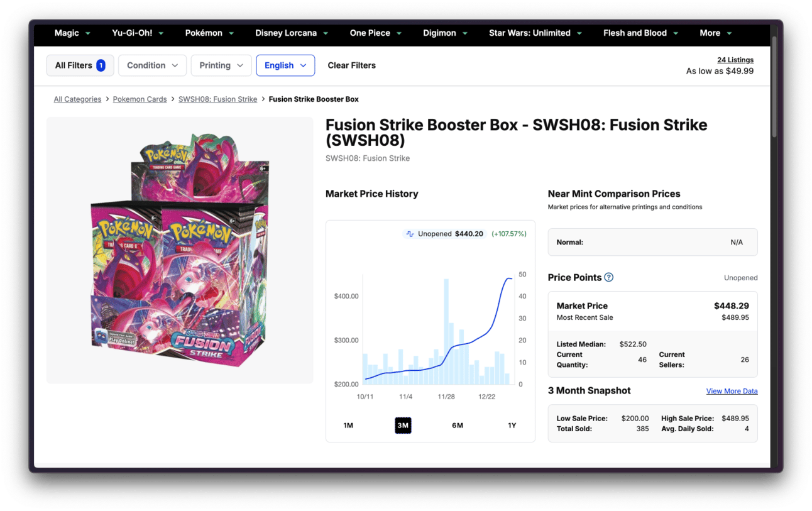This screenshot has height=511, width=812.
Task: Select the 3M chart range
Action: coord(403,426)
